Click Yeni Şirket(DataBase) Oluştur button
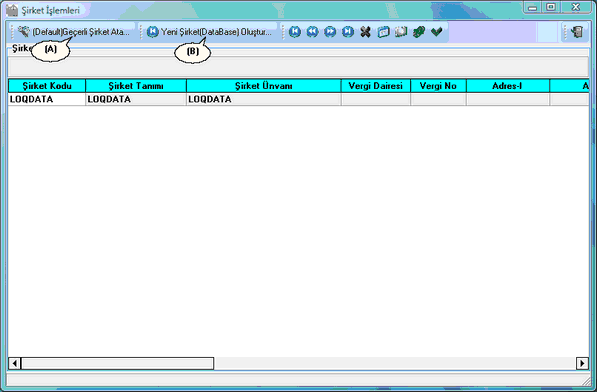The height and width of the screenshot is (392, 597). [x=210, y=32]
